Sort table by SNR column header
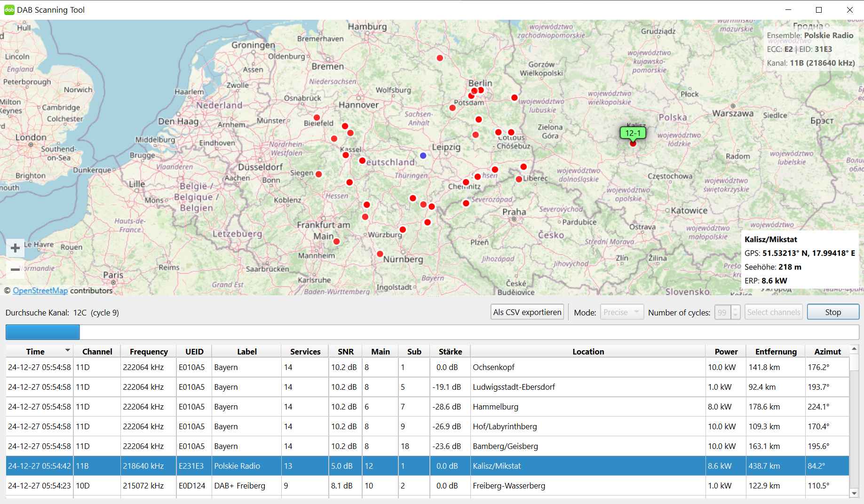The height and width of the screenshot is (504, 864). pos(345,352)
